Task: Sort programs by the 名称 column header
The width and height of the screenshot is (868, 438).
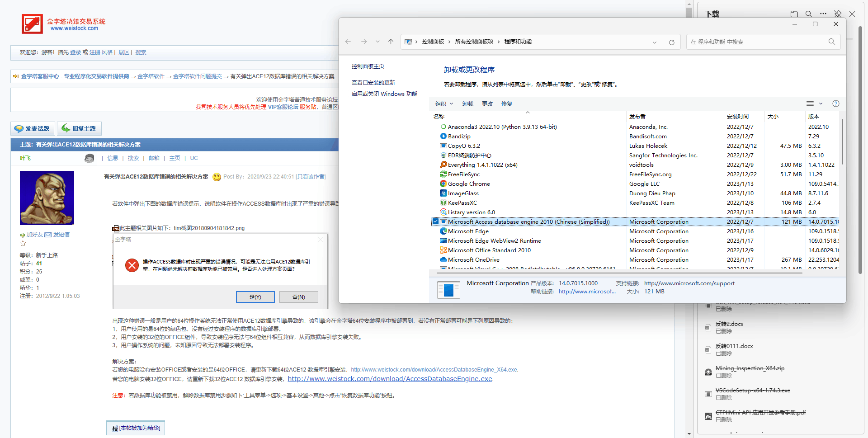Action: 528,117
